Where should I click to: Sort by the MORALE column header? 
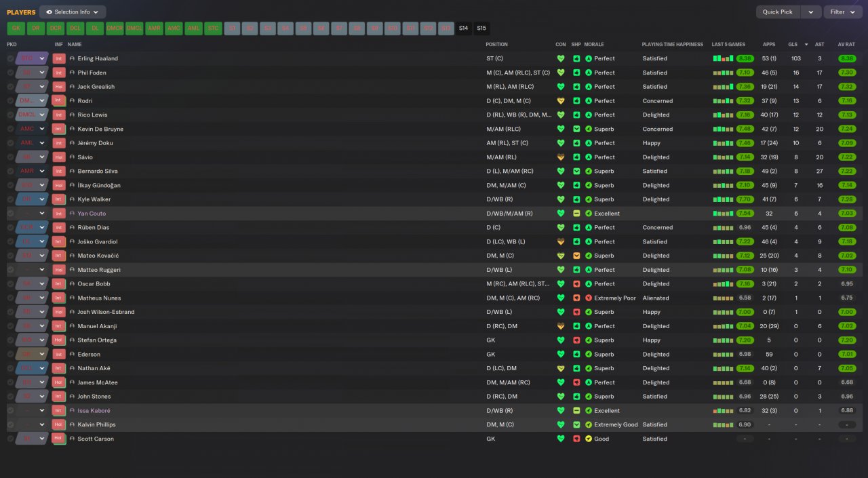(594, 45)
